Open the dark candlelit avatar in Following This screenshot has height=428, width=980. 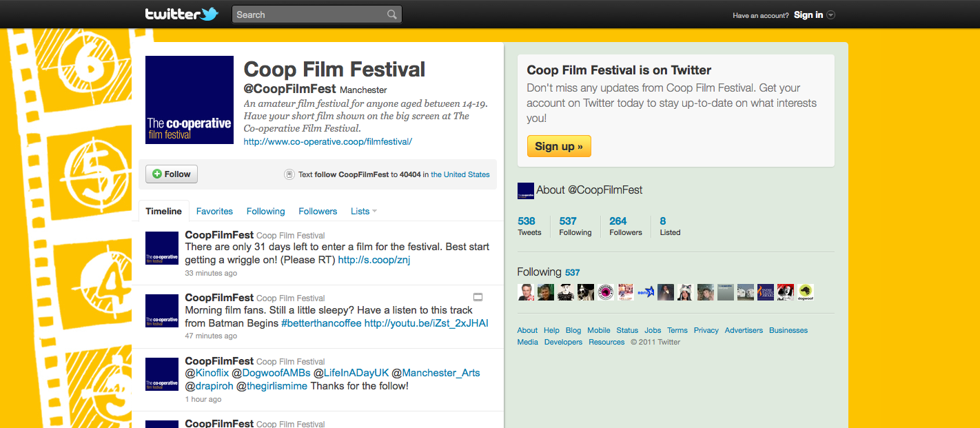[666, 292]
